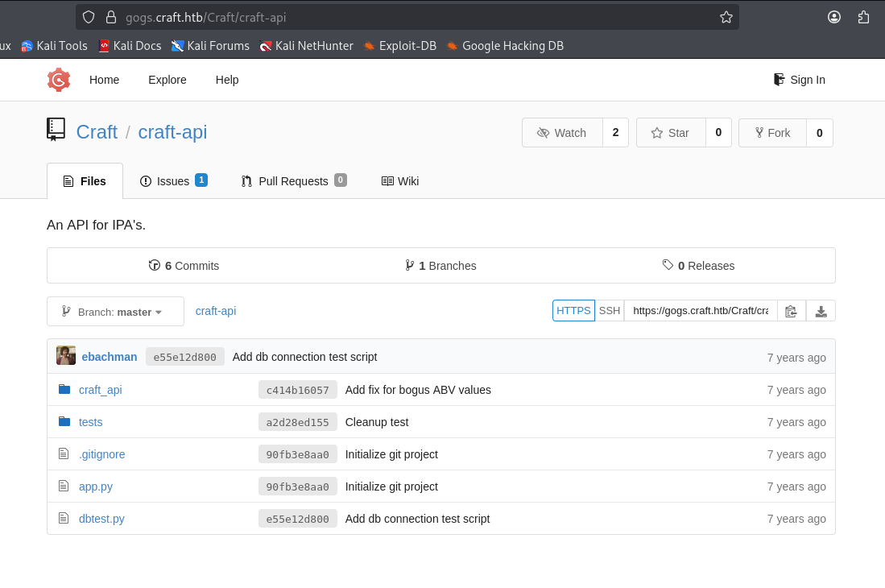
Task: Open Kali Tools bookmark
Action: [54, 46]
